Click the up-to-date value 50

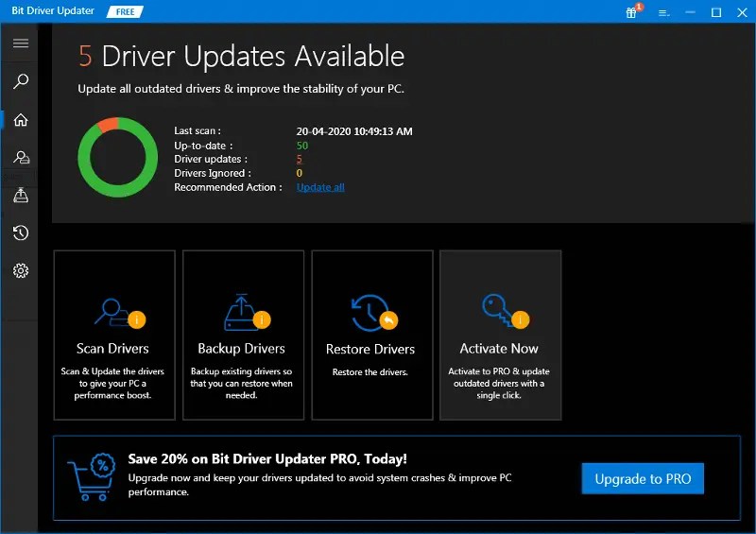(301, 146)
